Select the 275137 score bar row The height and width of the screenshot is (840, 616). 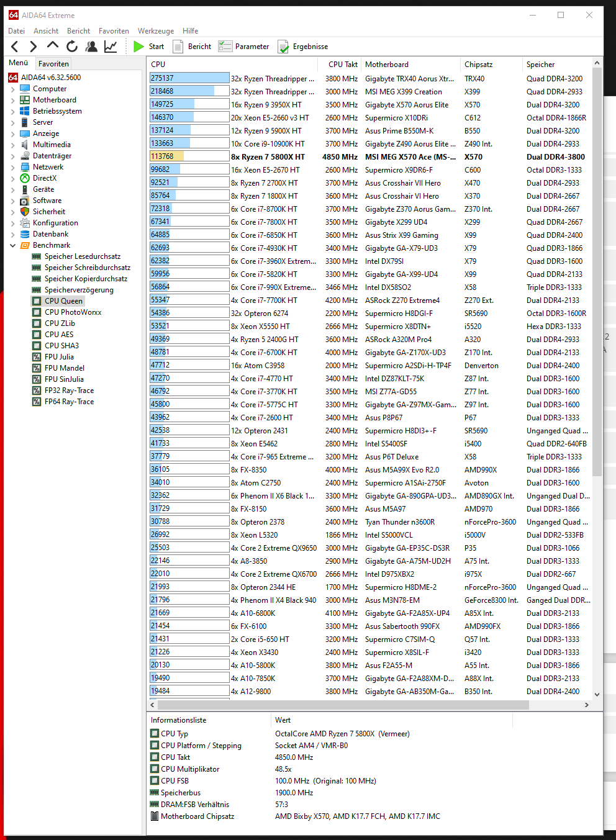pos(369,79)
